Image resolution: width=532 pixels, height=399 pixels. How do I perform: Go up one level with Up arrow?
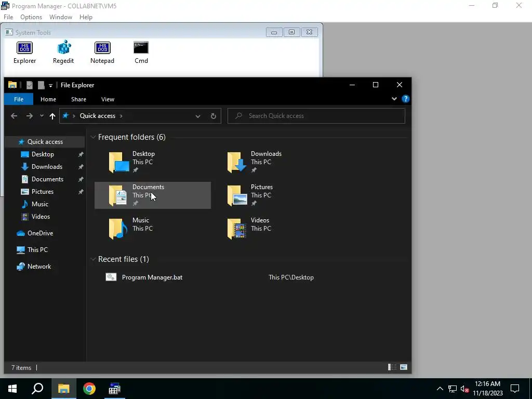pos(52,116)
